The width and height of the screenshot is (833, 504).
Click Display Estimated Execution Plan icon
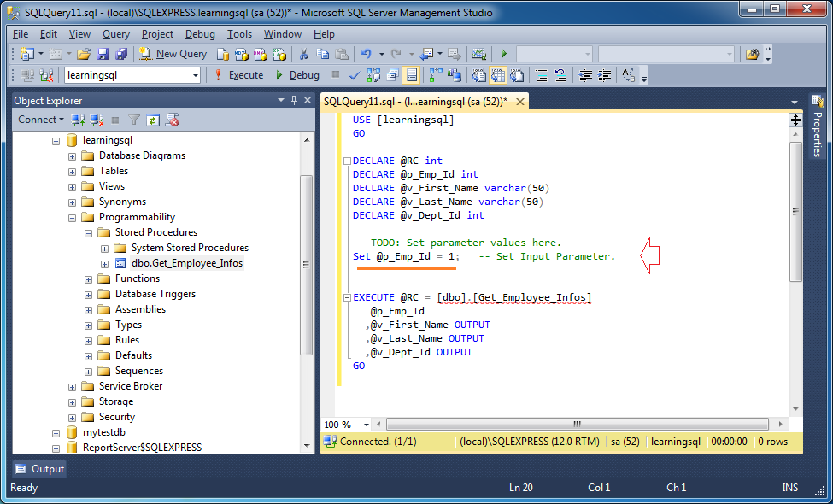coord(373,75)
